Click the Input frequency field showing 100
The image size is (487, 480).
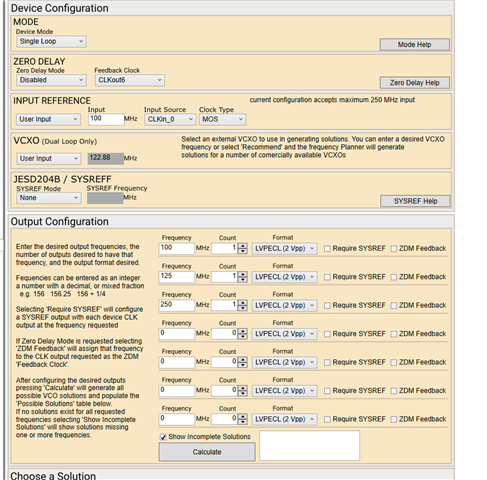[x=106, y=119]
